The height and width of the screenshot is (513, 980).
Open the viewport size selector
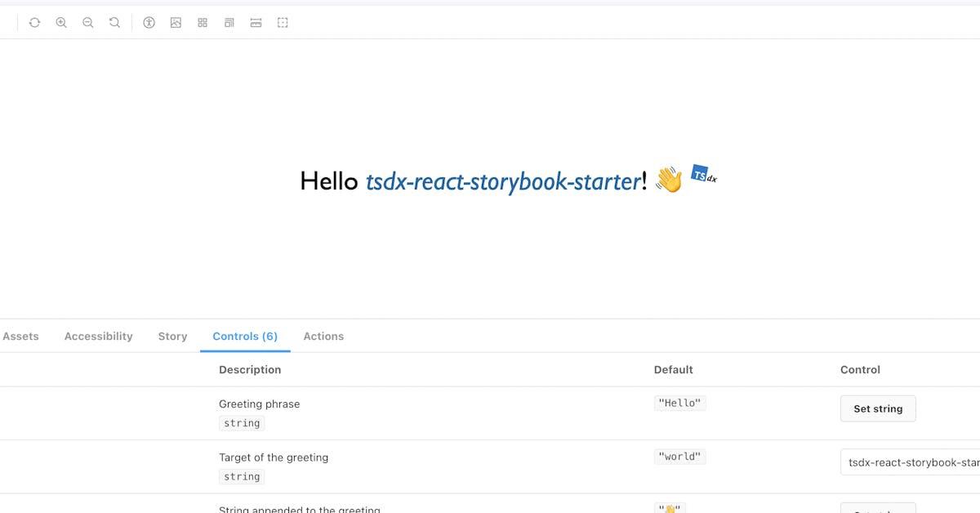(229, 23)
